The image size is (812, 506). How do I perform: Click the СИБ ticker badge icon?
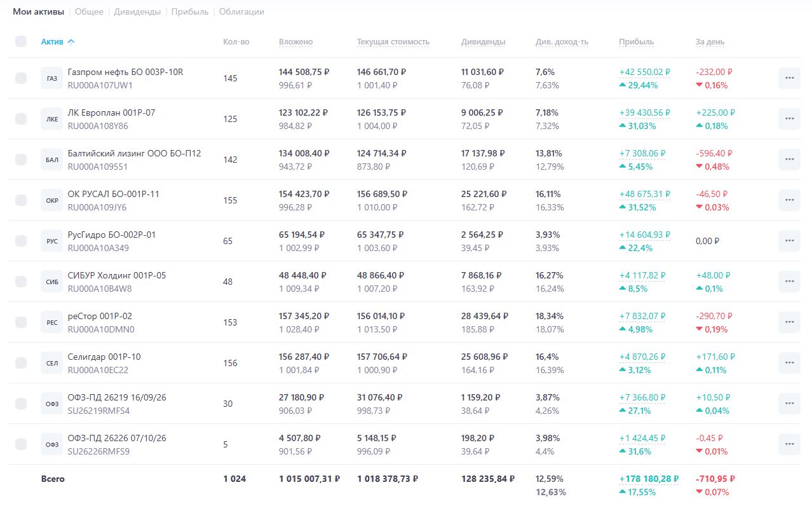(52, 282)
